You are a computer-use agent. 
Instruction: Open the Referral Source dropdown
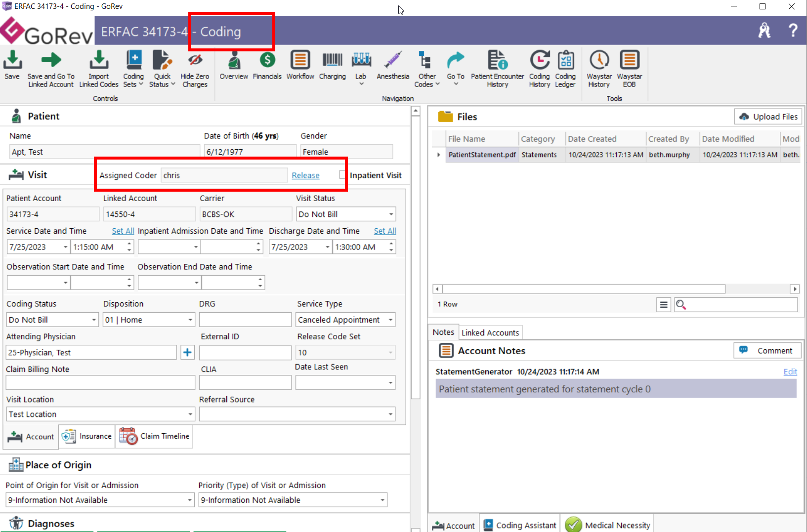coord(390,414)
